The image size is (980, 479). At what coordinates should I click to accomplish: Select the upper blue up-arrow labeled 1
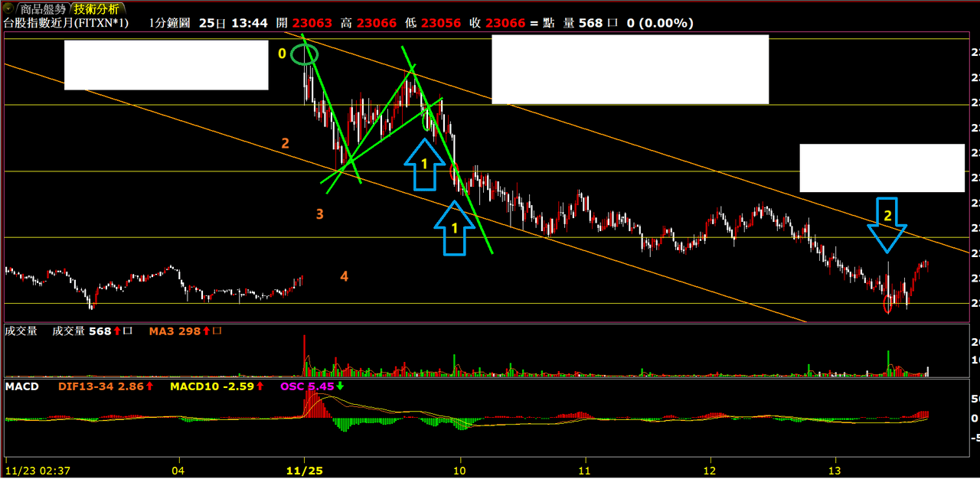424,164
